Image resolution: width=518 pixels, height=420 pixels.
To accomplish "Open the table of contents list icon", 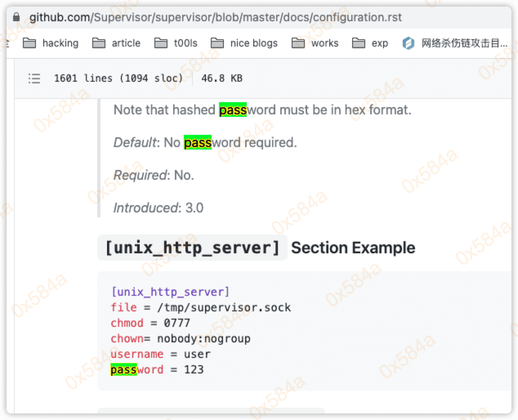I will (34, 78).
